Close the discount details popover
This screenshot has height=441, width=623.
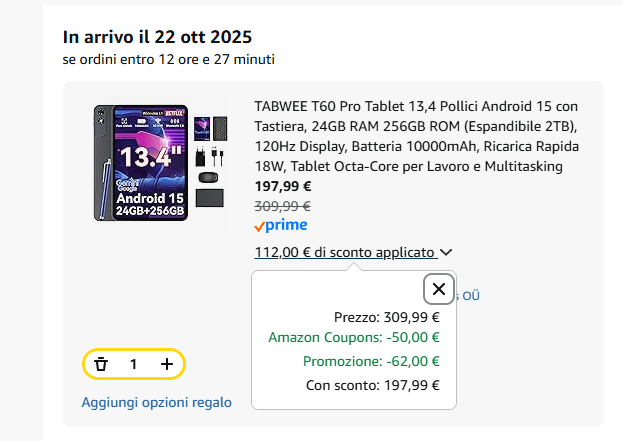(439, 289)
